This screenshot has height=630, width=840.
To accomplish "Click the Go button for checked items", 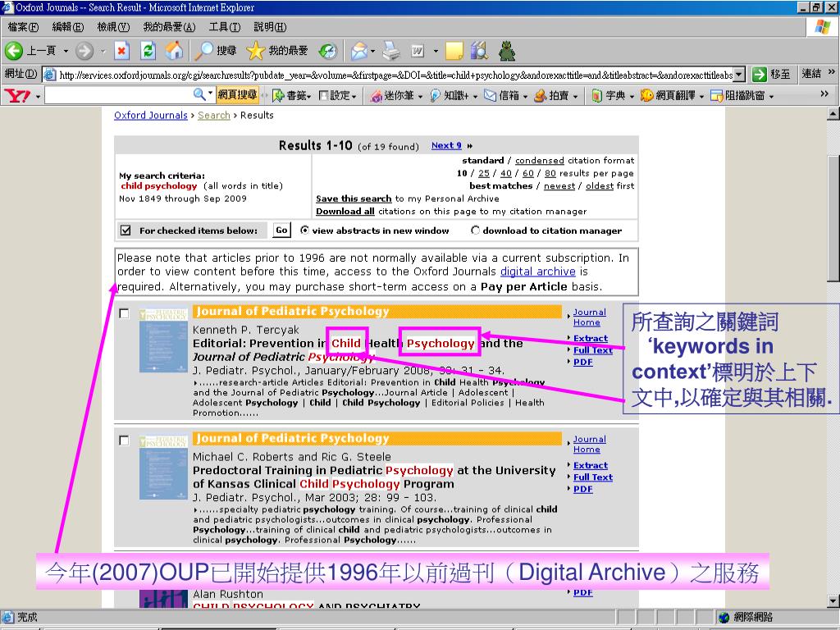I will coord(282,230).
